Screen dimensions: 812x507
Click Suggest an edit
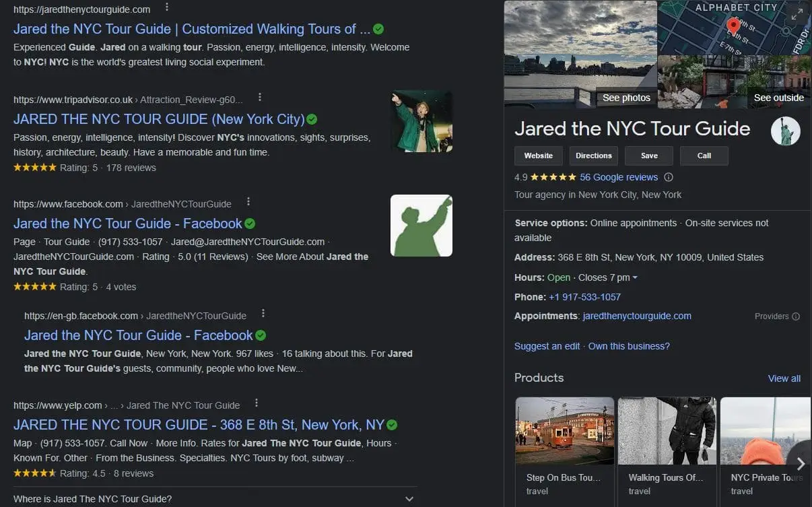point(547,346)
